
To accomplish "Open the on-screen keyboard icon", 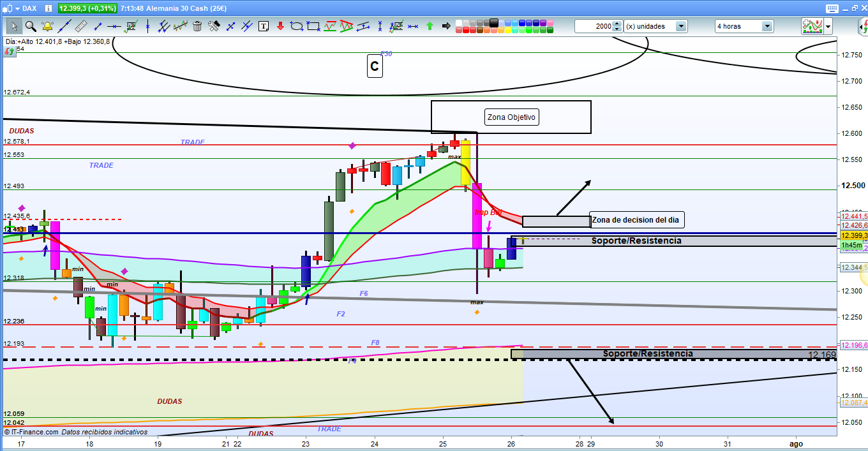I will click(x=831, y=8).
